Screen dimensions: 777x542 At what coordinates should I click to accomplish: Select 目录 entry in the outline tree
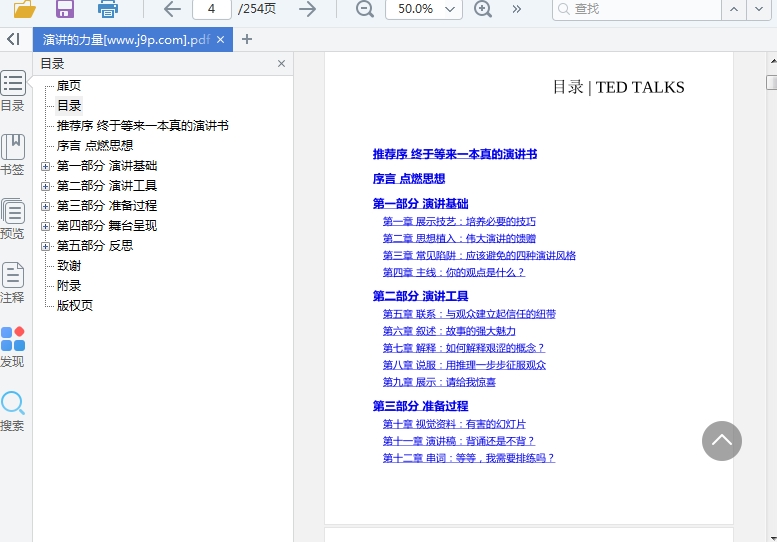click(69, 106)
